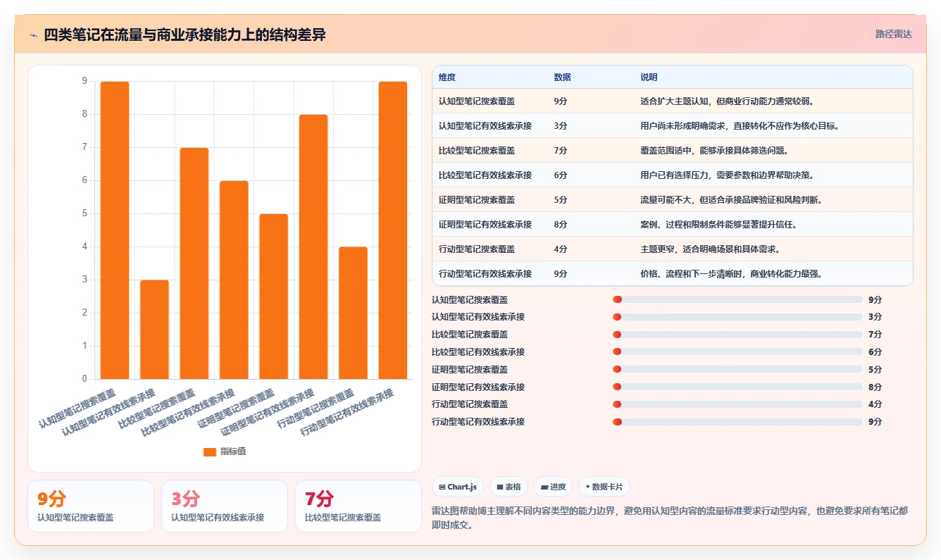Click the 行动型笔记搜索覆盖 label in the progress list
Screen dimensions: 941x560
click(470, 404)
